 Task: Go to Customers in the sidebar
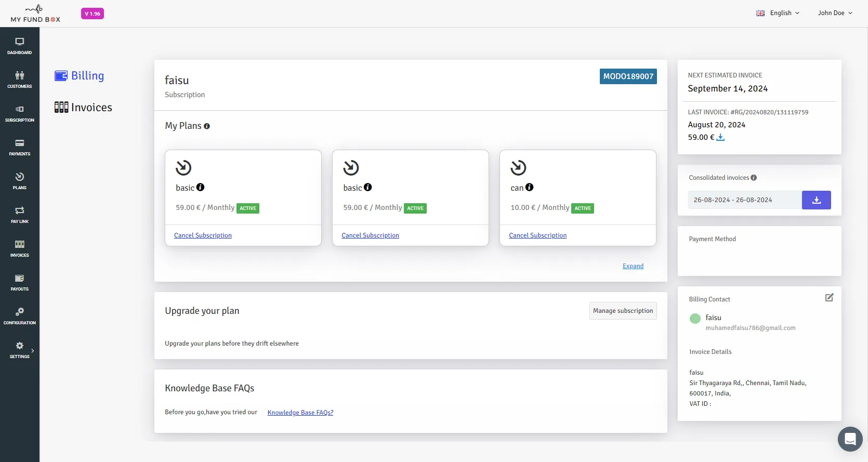pos(20,80)
